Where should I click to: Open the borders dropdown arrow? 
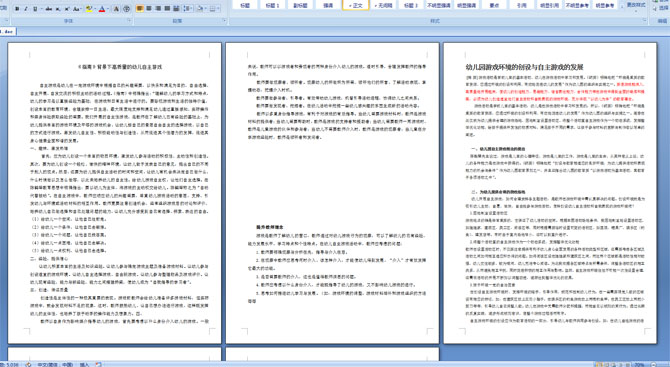coord(219,9)
